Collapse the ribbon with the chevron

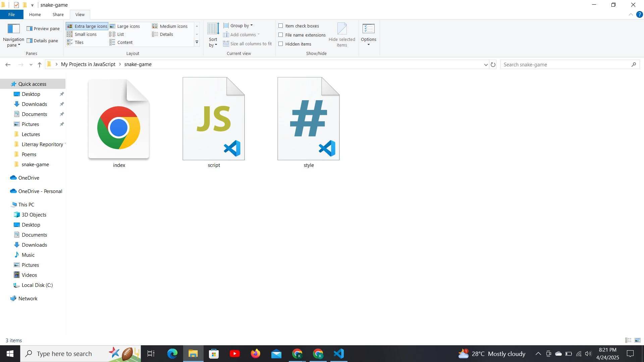tap(631, 14)
